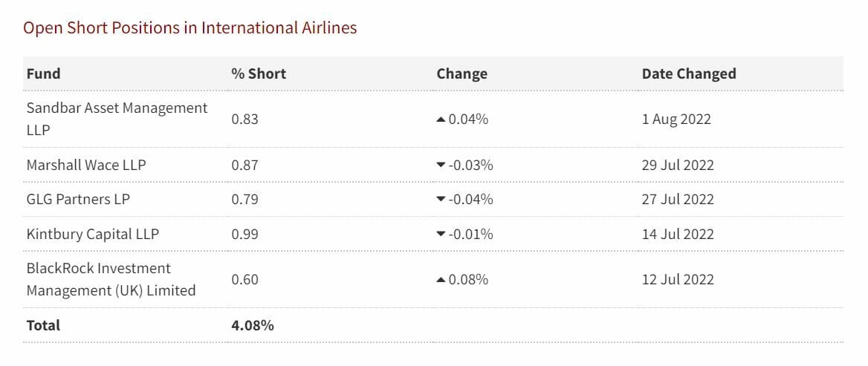Open Kintbury Capital LLP fund entry
868x366 pixels.
(93, 234)
